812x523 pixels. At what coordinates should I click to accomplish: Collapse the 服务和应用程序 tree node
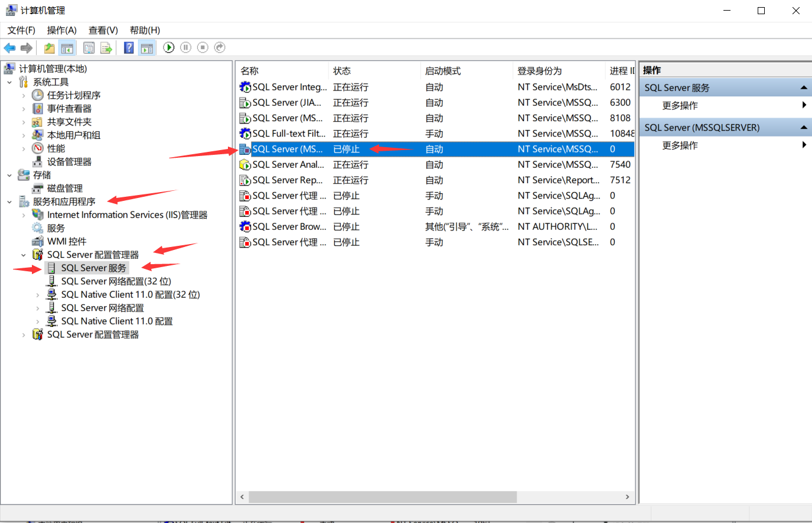point(9,202)
